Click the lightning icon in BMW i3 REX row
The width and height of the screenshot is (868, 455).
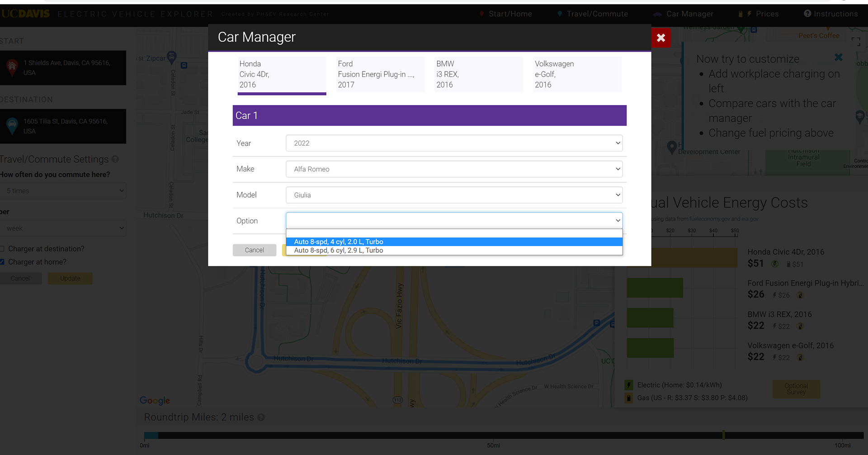click(774, 327)
